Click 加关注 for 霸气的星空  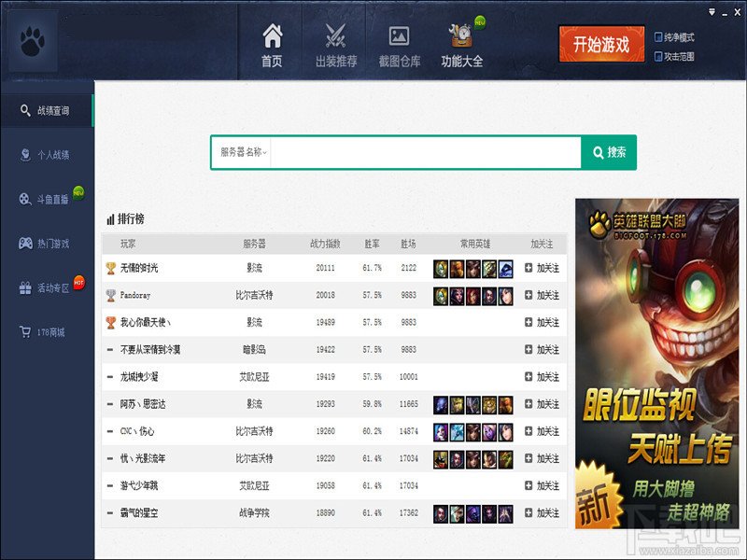coord(542,512)
